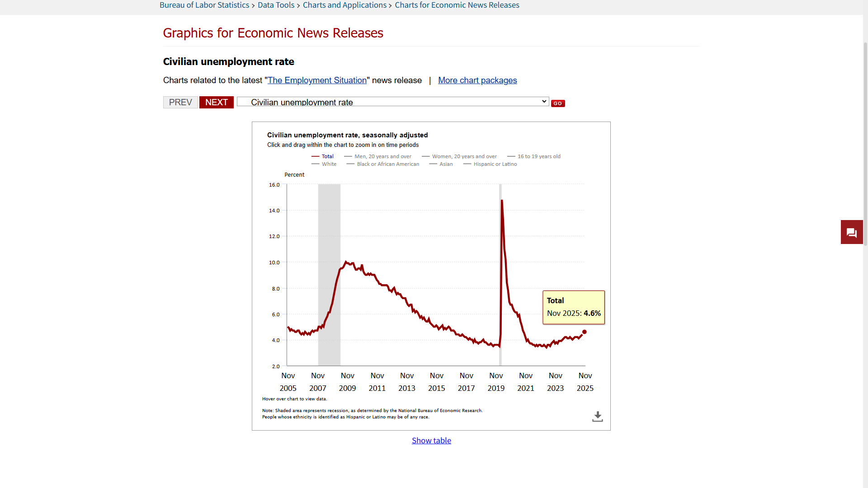This screenshot has width=868, height=488.
Task: Click the PREV chart button
Action: tap(180, 102)
